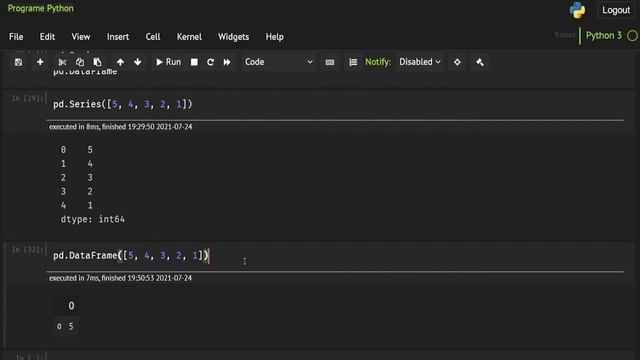640x360 pixels.
Task: Open the Notify Disabled dropdown
Action: [x=420, y=62]
